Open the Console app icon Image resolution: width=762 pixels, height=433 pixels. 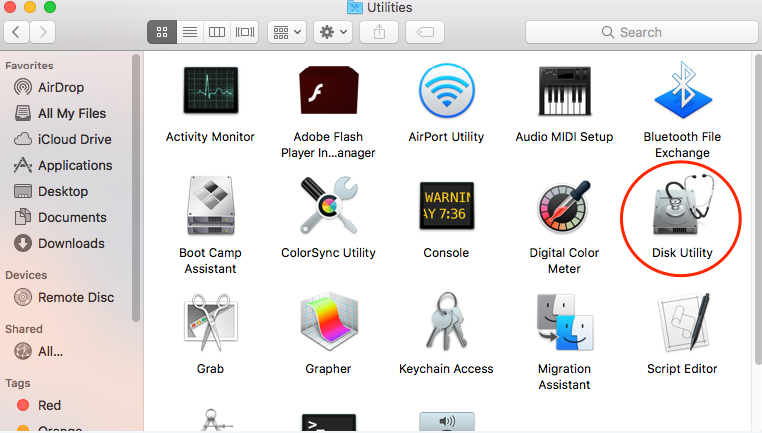point(447,206)
